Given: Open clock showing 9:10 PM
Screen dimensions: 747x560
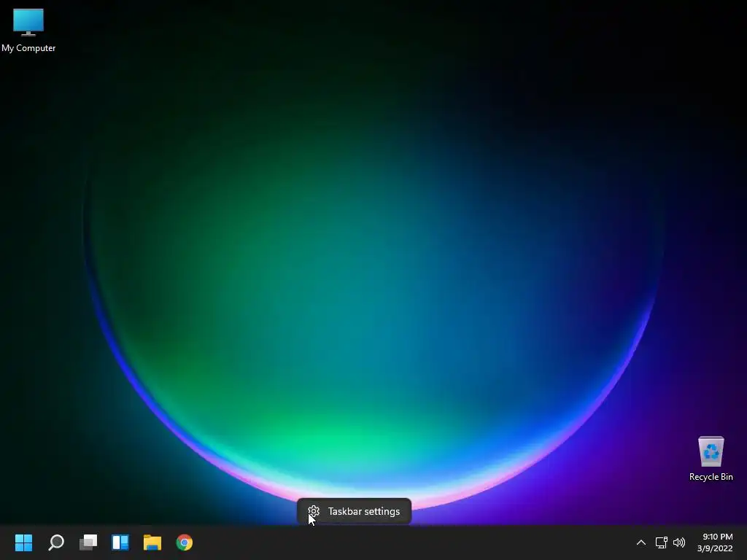Looking at the screenshot, I should click(715, 542).
